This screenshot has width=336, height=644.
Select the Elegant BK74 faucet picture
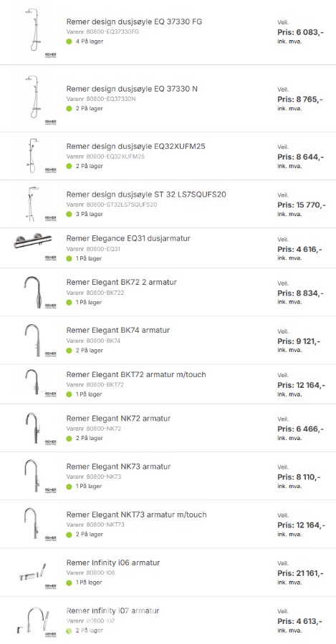click(x=37, y=340)
